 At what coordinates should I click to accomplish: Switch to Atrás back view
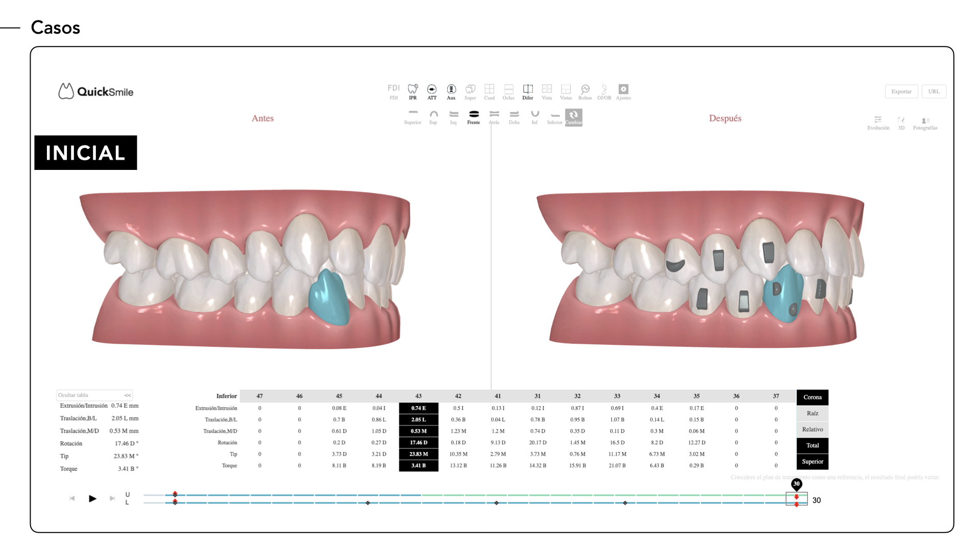494,117
